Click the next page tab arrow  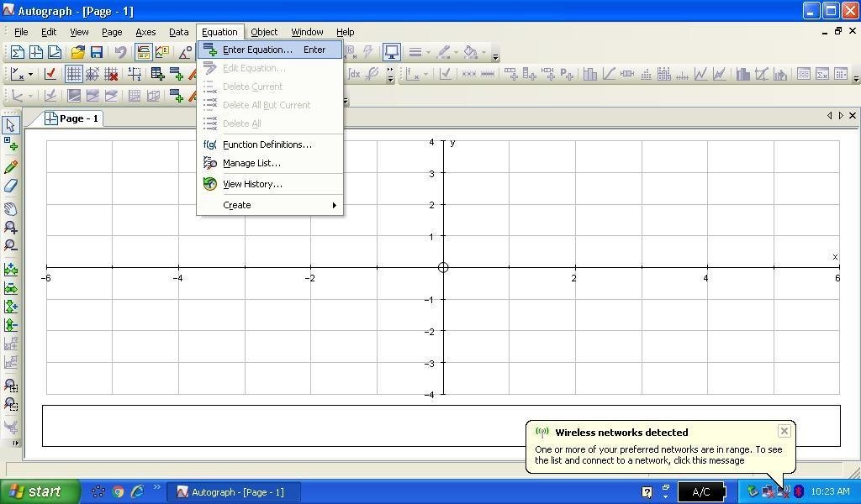[841, 116]
